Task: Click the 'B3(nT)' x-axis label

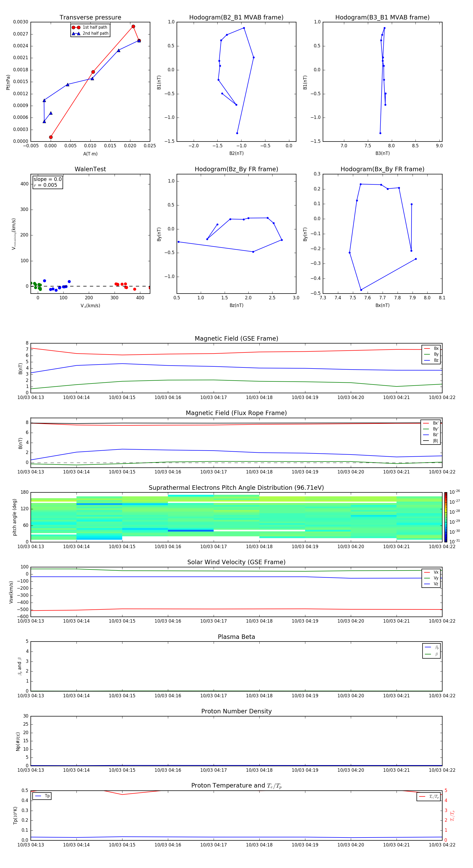Action: [382, 153]
